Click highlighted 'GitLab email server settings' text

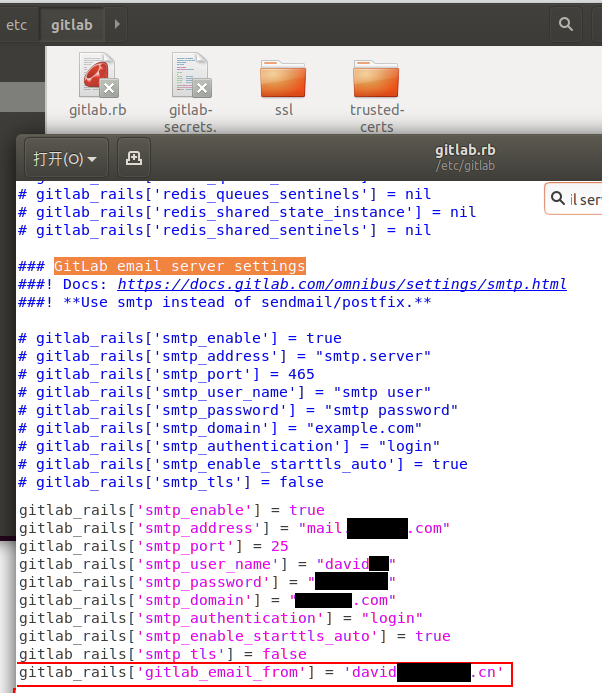(179, 266)
